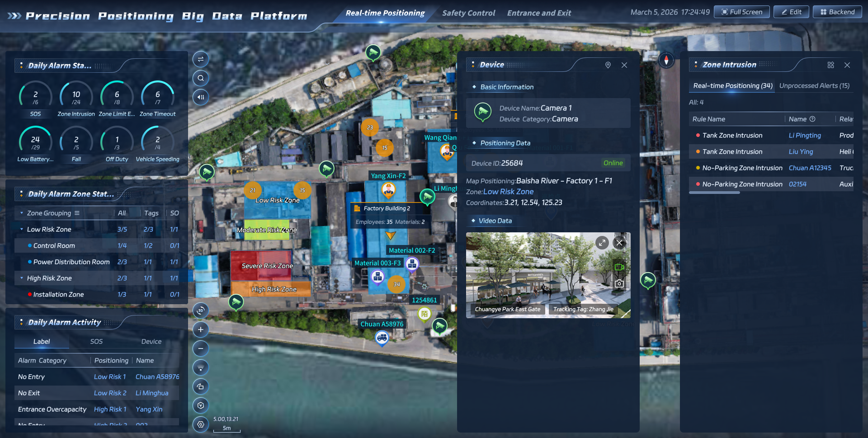
Task: Select the Label tab in Daily Alarm Activity
Action: click(x=42, y=341)
